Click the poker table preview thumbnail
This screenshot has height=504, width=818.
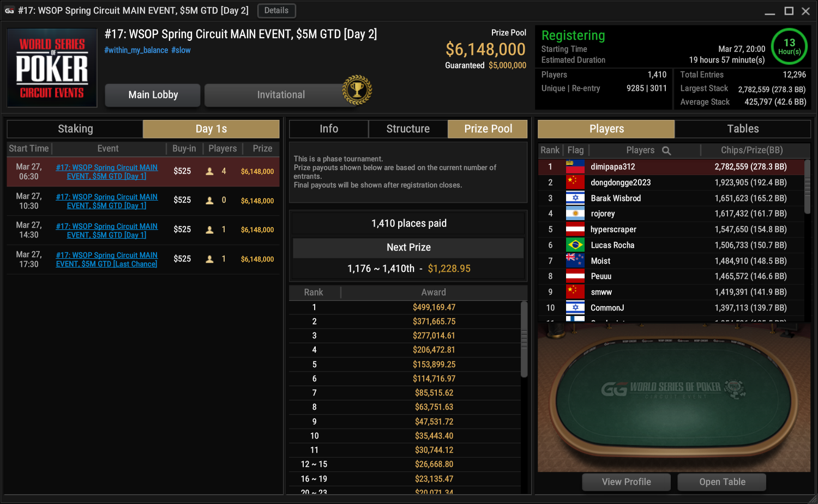[x=674, y=397]
